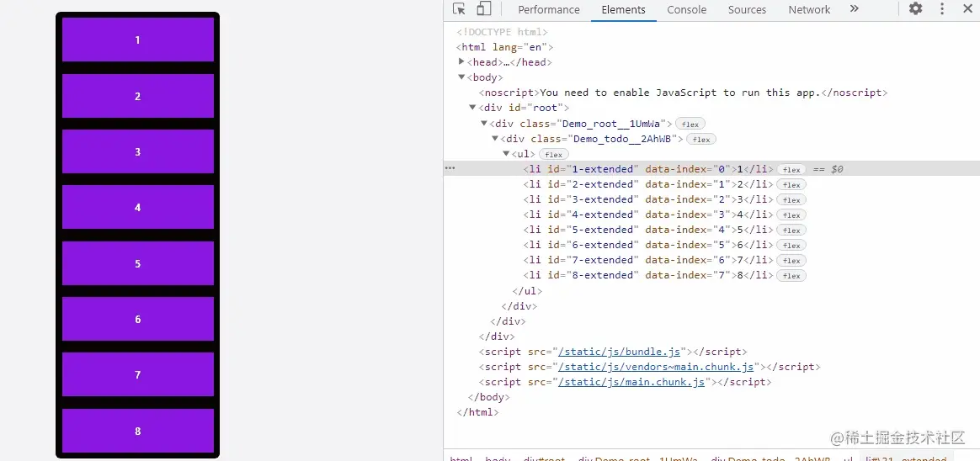
Task: Toggle flex badge on Demo_root__1UmWa div
Action: 690,124
